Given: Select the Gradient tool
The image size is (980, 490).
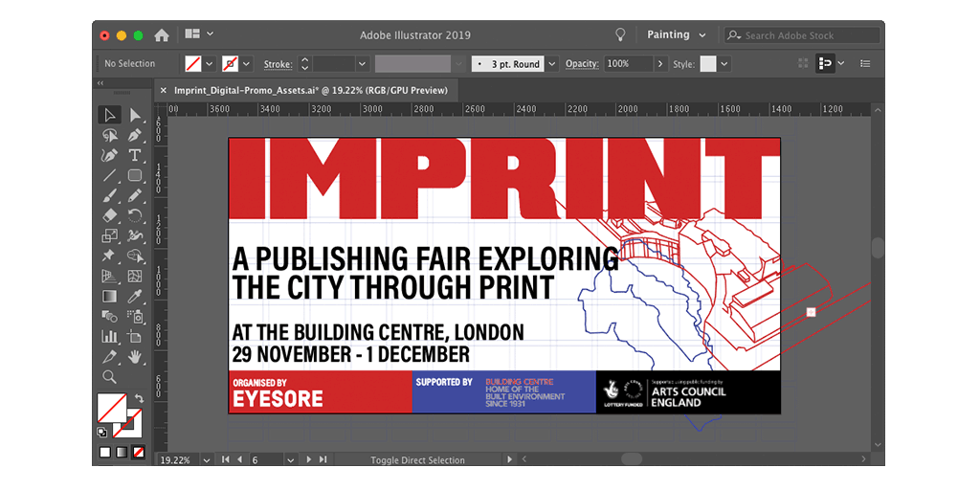Looking at the screenshot, I should point(110,297).
